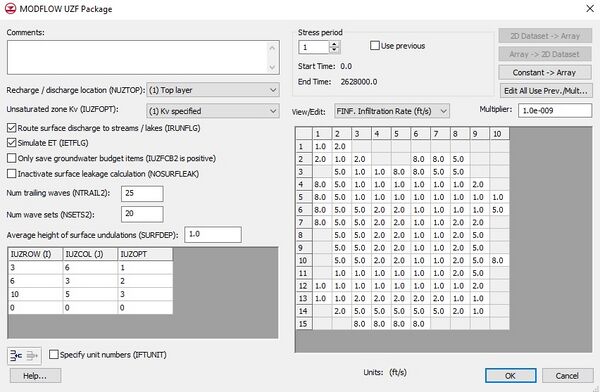Check the Use previous checkbox
Screen dimensions: 600x392
(x=375, y=46)
